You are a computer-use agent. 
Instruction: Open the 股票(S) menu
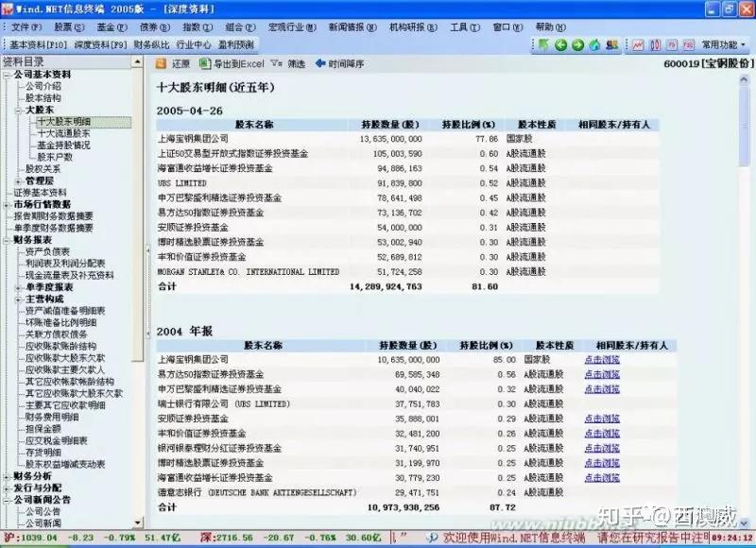(69, 27)
